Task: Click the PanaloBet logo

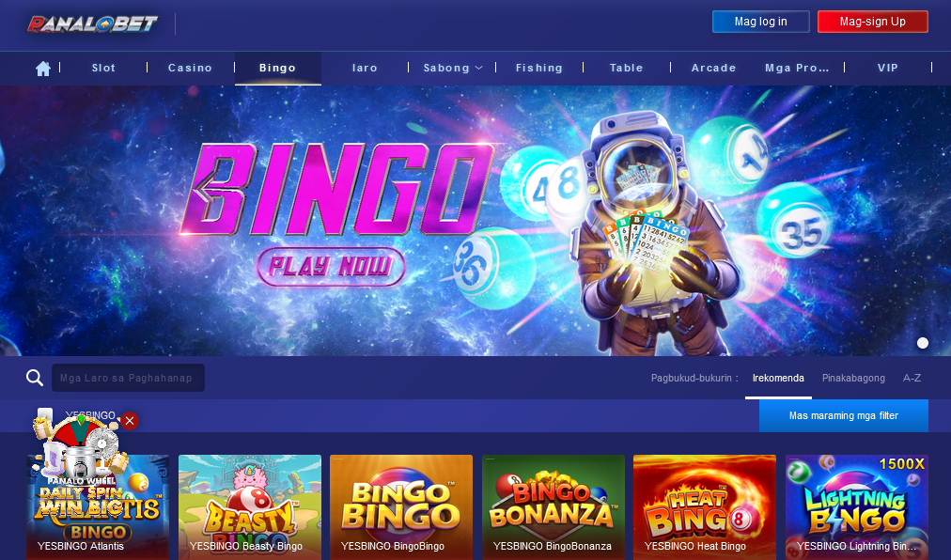Action: [x=92, y=23]
